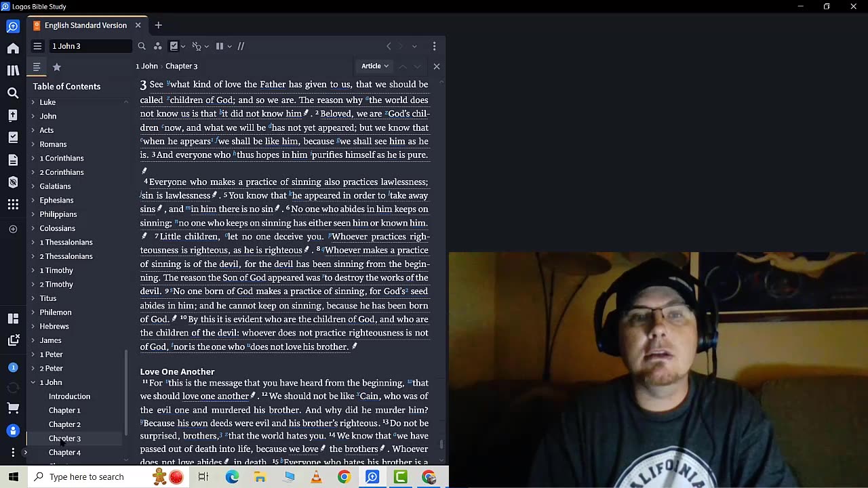Open the user account profile icon
The height and width of the screenshot is (488, 868).
[x=13, y=430]
